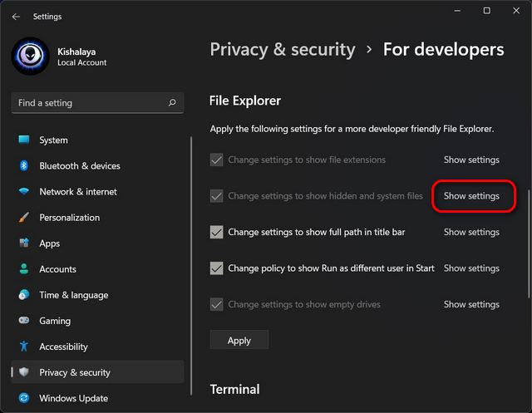Click the Accounts person icon
This screenshot has height=413, width=532.
(x=24, y=268)
